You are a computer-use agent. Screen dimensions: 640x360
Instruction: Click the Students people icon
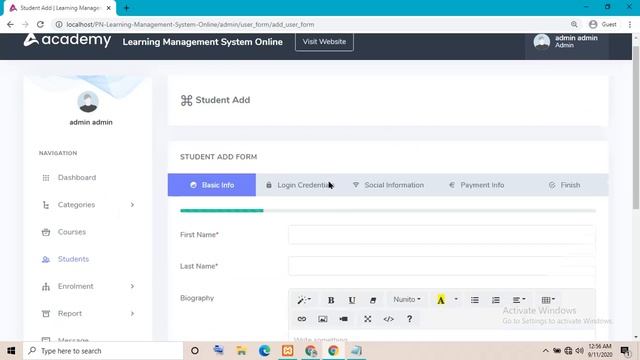[46, 259]
